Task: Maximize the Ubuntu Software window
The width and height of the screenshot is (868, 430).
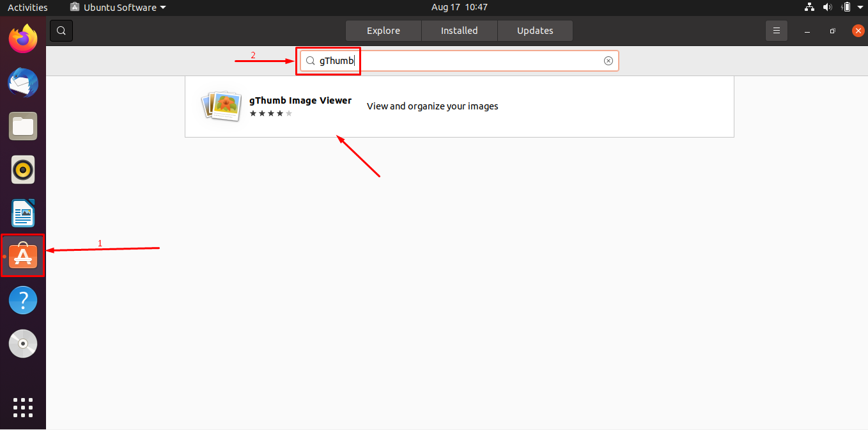Action: pyautogui.click(x=833, y=31)
